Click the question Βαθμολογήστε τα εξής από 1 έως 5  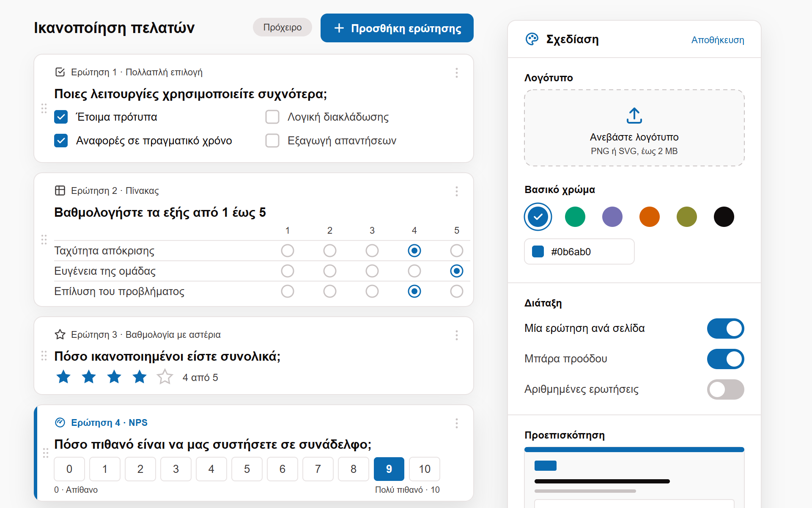(x=160, y=213)
